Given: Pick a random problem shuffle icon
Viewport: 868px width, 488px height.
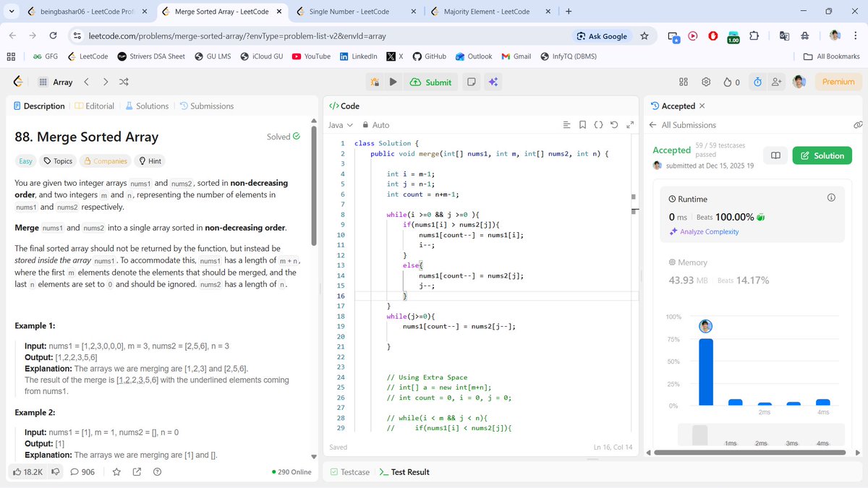Looking at the screenshot, I should (x=124, y=82).
